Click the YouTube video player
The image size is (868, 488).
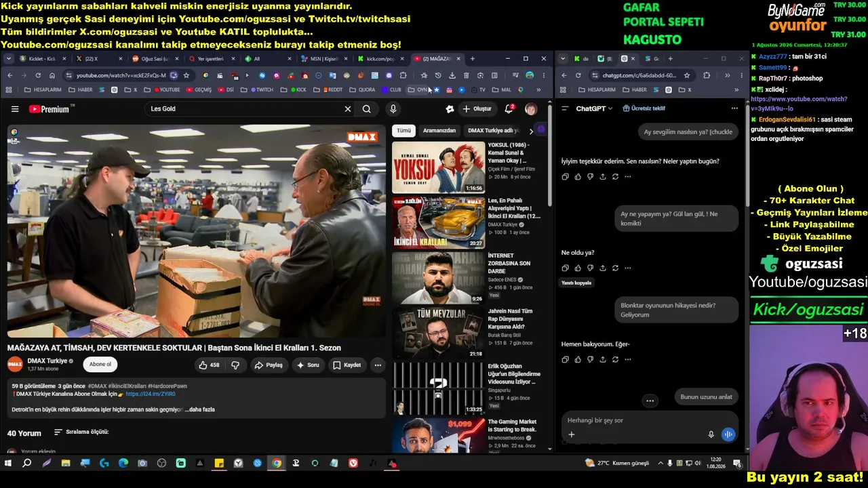[197, 230]
